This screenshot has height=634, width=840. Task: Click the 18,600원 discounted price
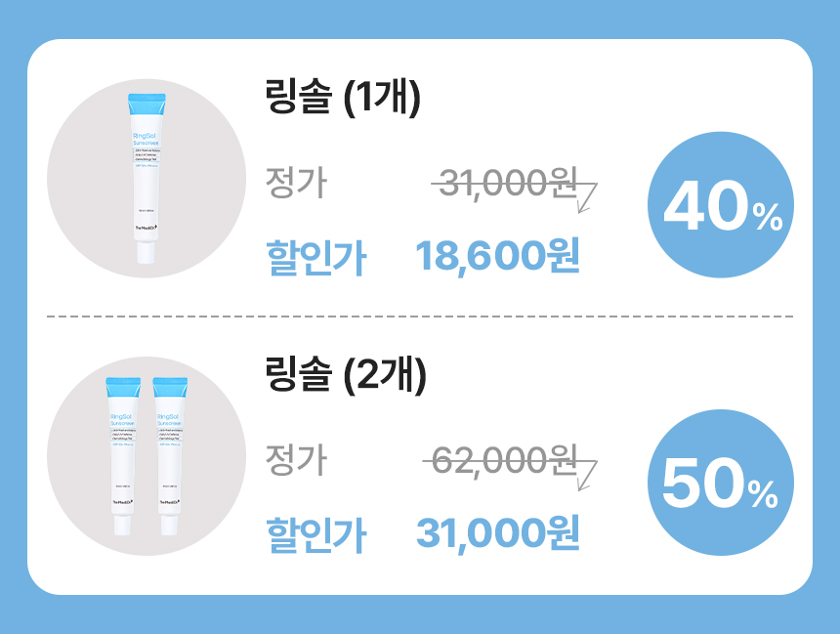(x=498, y=256)
